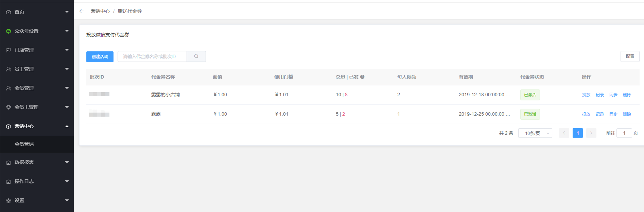Click the voucher name search field
Screen dimensions: 644x212
[152, 56]
